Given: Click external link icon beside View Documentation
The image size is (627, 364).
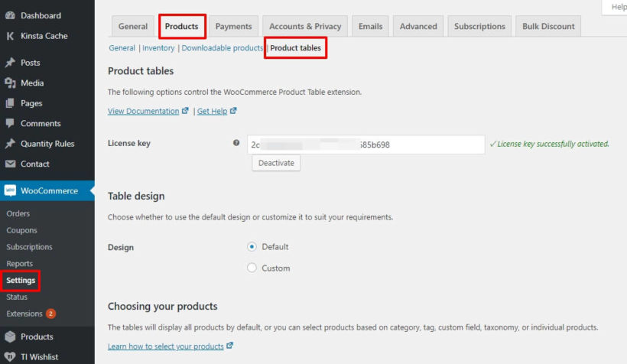Looking at the screenshot, I should 185,111.
